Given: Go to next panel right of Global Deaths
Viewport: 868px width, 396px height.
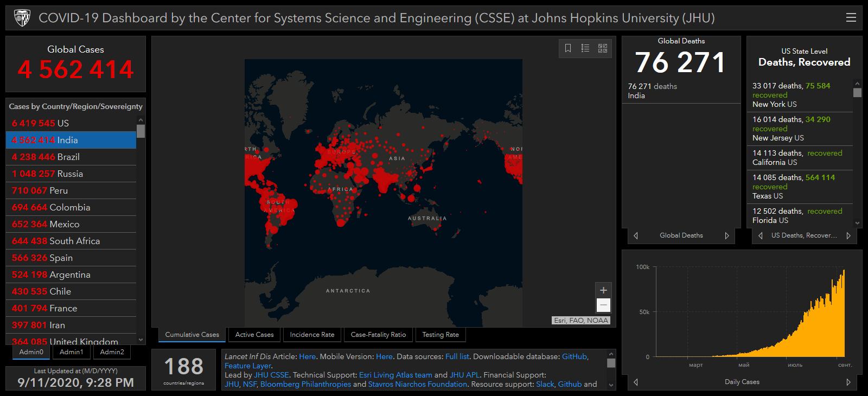Looking at the screenshot, I should click(727, 235).
